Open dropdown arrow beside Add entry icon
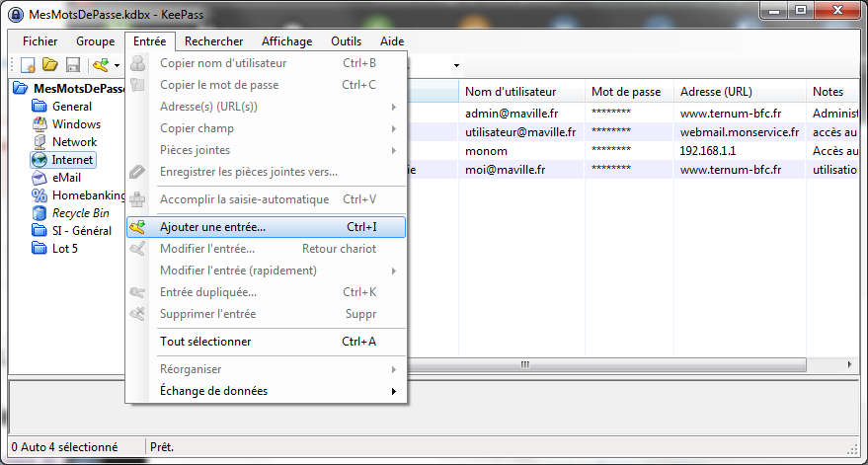868x465 pixels. click(x=117, y=66)
